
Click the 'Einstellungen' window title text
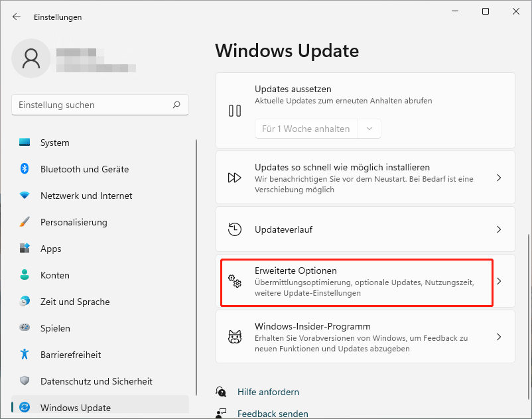[58, 17]
